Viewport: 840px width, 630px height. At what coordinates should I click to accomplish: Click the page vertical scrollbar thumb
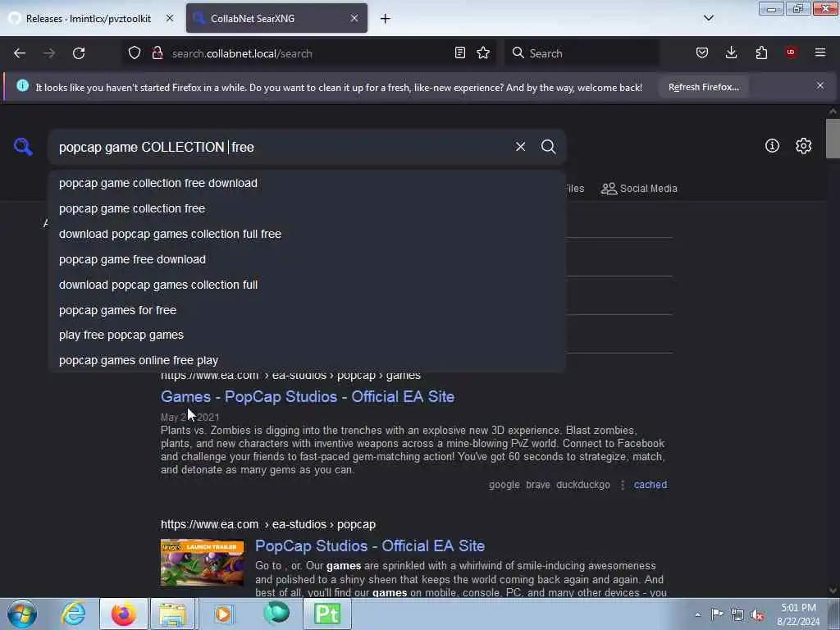click(832, 139)
